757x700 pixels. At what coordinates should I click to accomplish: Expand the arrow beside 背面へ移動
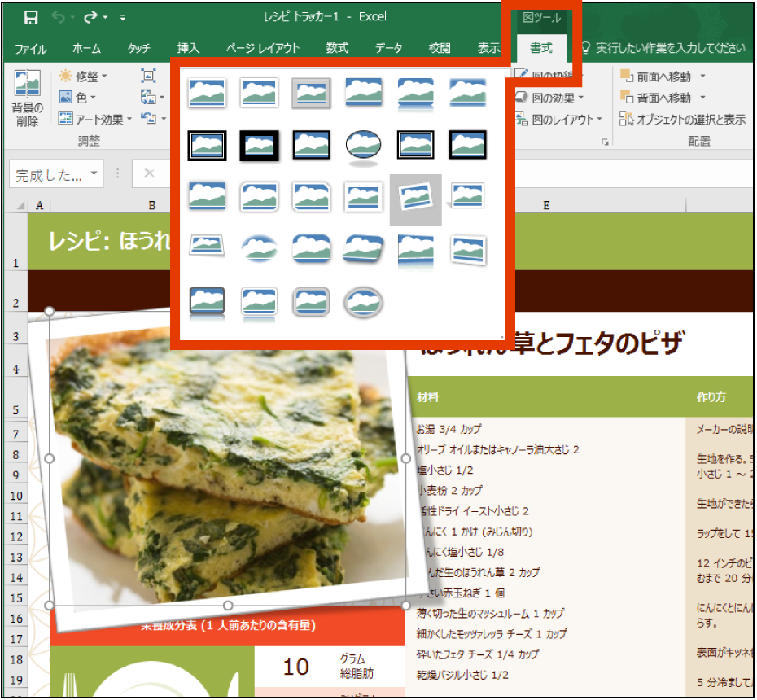pos(702,98)
